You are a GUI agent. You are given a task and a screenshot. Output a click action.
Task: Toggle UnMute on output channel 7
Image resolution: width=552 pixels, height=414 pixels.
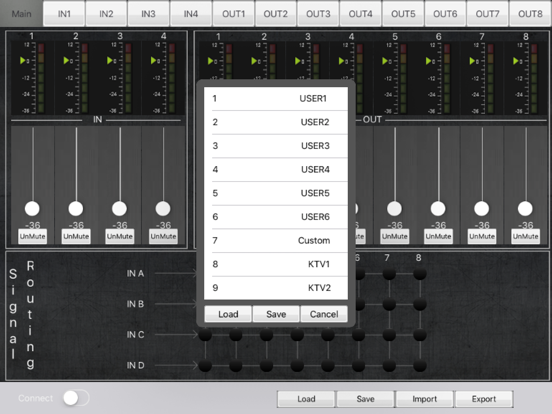[482, 236]
